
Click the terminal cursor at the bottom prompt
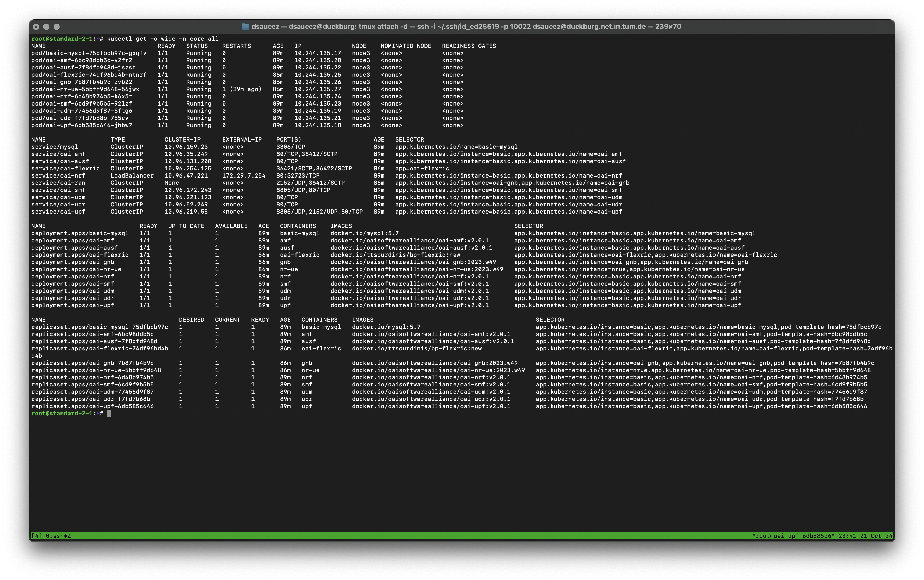109,413
